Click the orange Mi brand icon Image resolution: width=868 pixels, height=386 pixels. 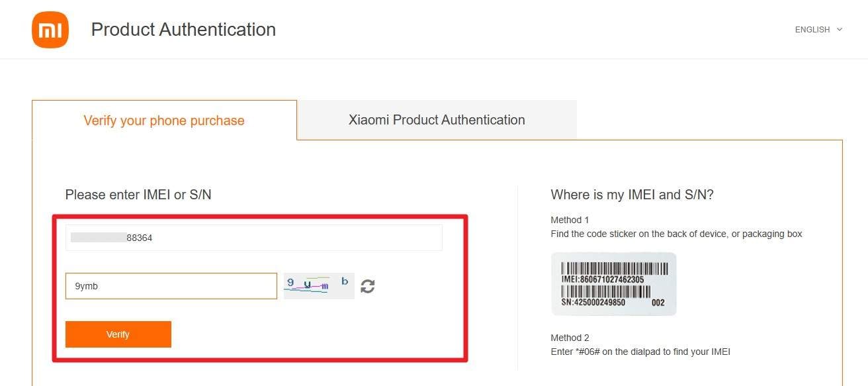click(x=50, y=29)
